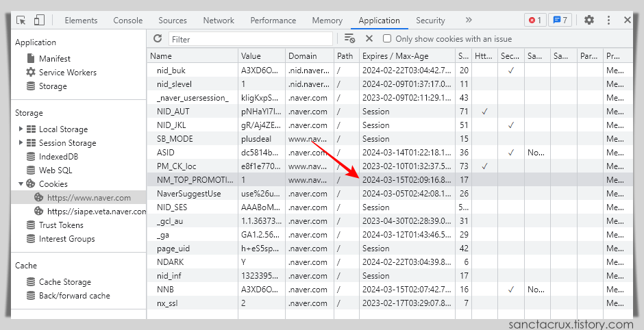Open Back/forward cache entry
Viewport: 644px width, 330px height.
69,296
